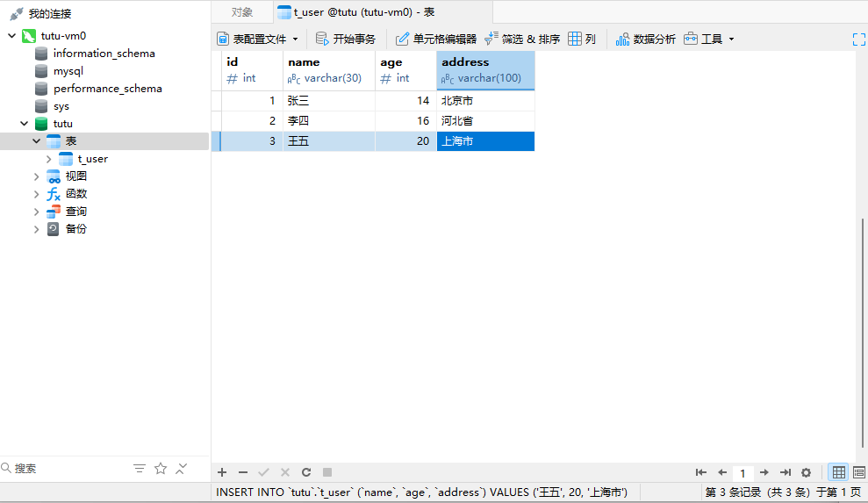
Task: Go to first page
Action: pos(701,472)
